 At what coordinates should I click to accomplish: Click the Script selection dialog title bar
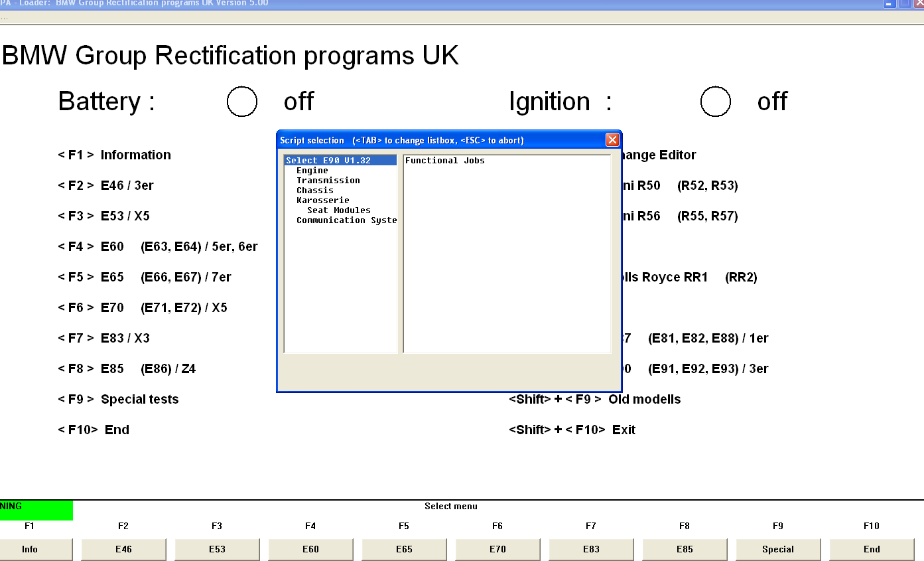[x=441, y=140]
